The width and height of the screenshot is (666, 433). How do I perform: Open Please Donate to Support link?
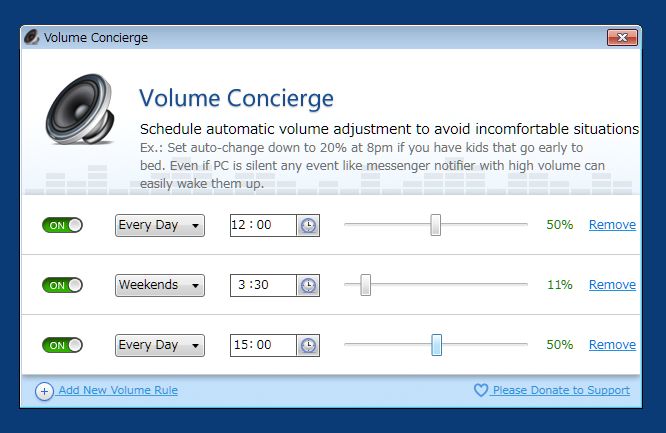pos(561,390)
